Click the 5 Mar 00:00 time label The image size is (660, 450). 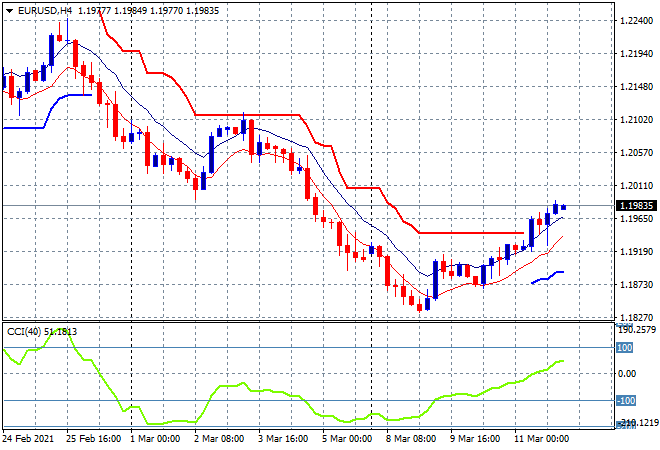[x=347, y=439]
